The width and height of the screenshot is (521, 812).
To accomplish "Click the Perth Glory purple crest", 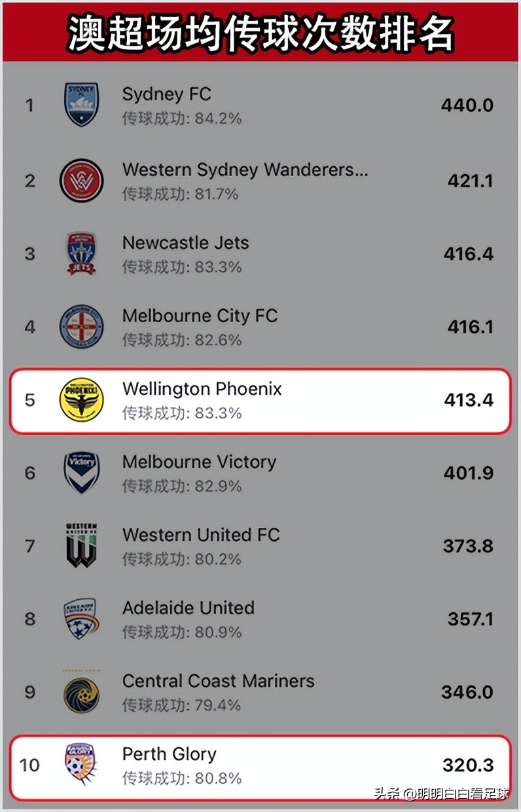I will 81,764.
